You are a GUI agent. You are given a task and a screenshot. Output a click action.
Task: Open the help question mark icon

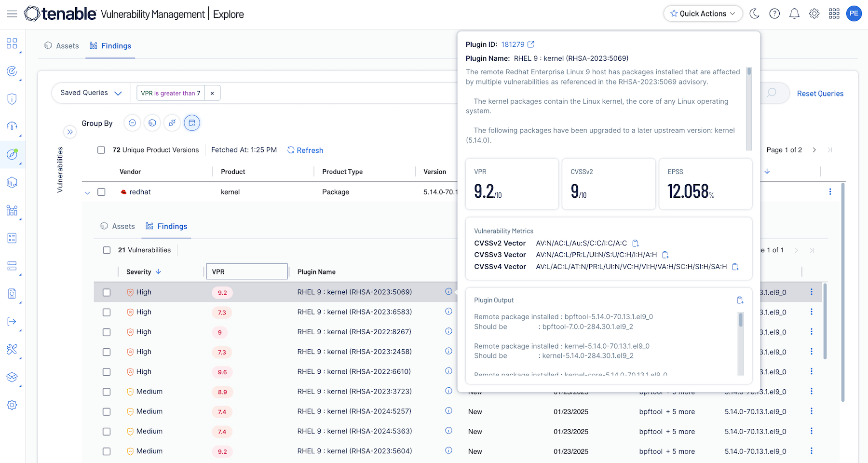(774, 14)
